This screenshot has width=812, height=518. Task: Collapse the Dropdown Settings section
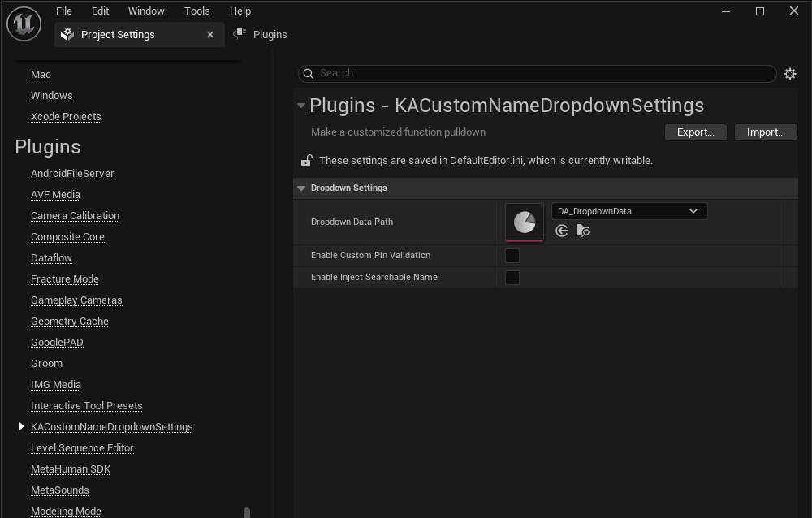pos(301,188)
